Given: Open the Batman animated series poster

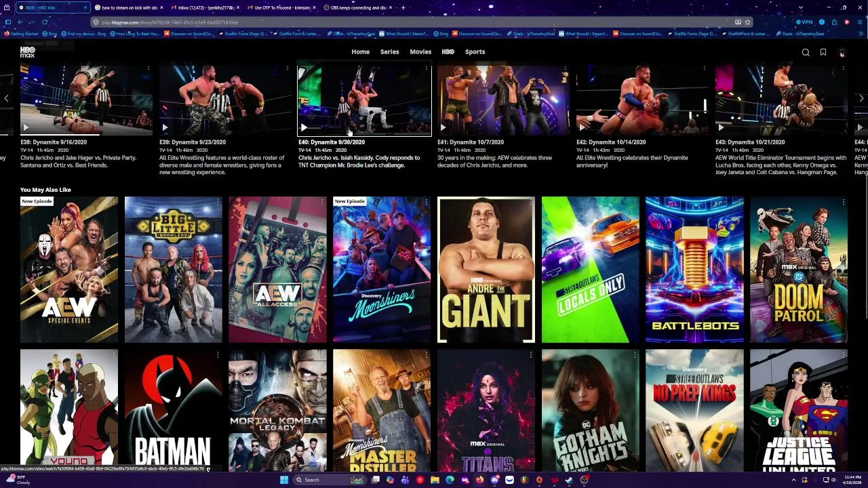Looking at the screenshot, I should [173, 410].
